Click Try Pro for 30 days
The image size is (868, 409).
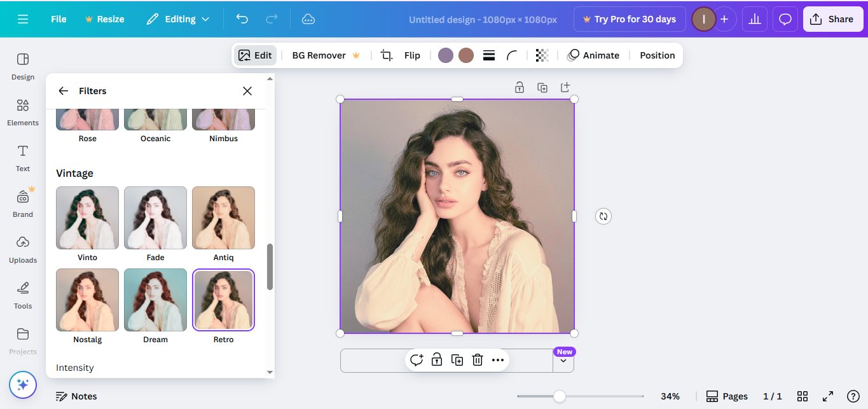click(x=630, y=19)
